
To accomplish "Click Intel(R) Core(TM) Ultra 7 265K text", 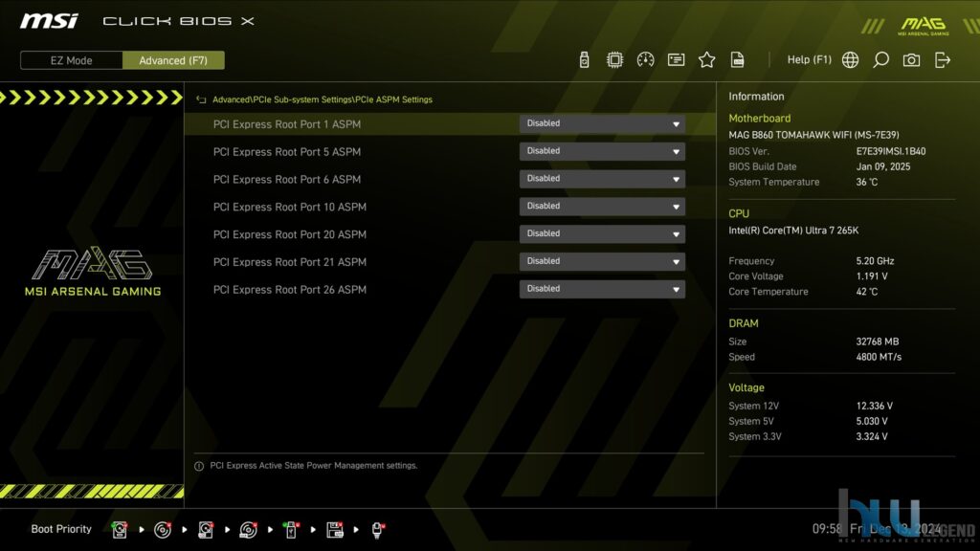I will point(793,231).
